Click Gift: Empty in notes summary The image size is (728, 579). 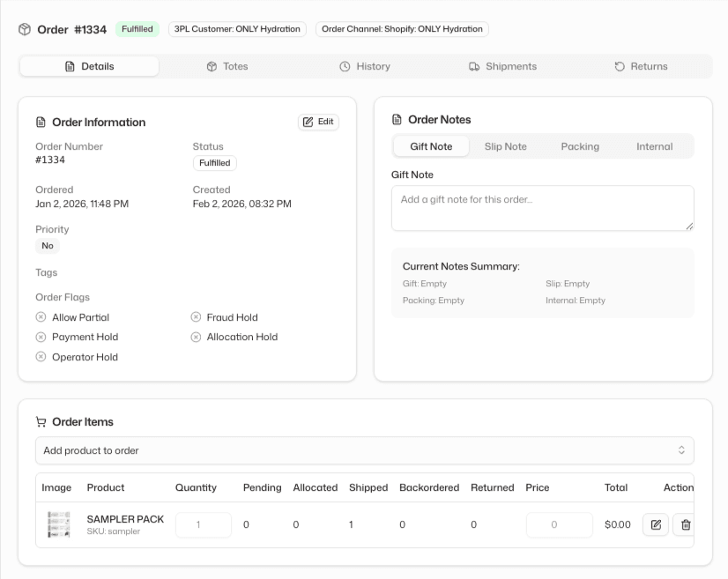pyautogui.click(x=424, y=284)
